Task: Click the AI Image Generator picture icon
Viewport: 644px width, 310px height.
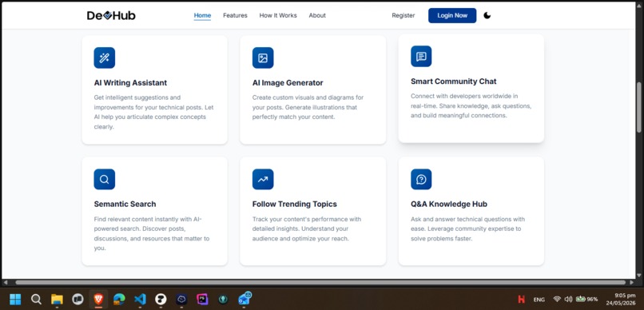Action: pos(263,58)
